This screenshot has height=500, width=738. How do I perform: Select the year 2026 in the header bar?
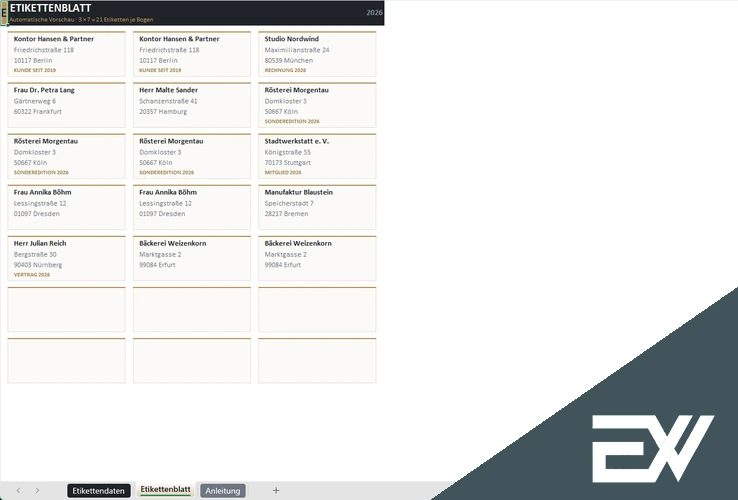click(374, 13)
